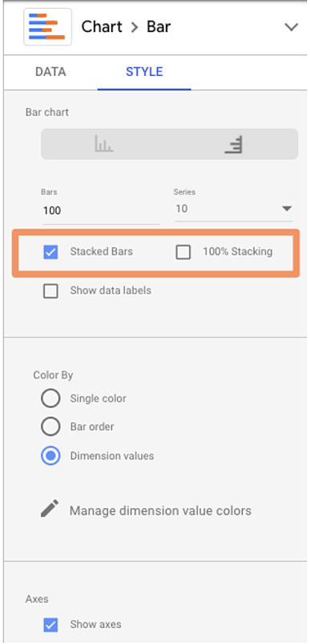The width and height of the screenshot is (310, 644).
Task: Switch to the STYLE tab
Action: tap(144, 72)
